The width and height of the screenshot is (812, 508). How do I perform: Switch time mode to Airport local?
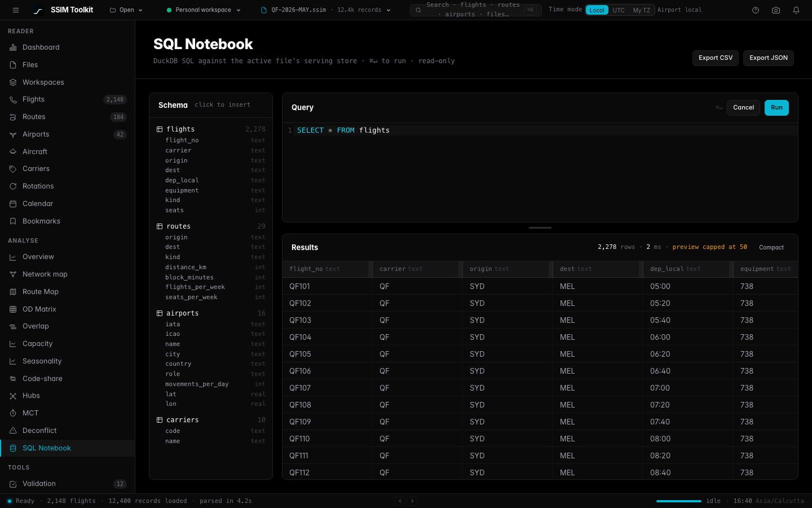tap(679, 10)
